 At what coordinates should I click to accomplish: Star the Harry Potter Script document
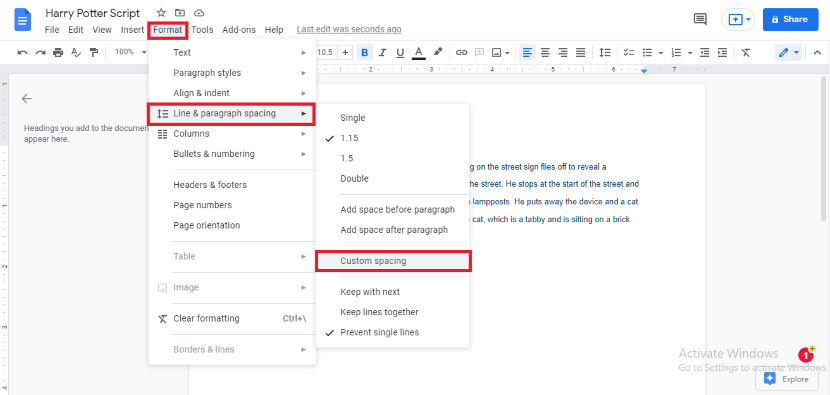tap(161, 13)
